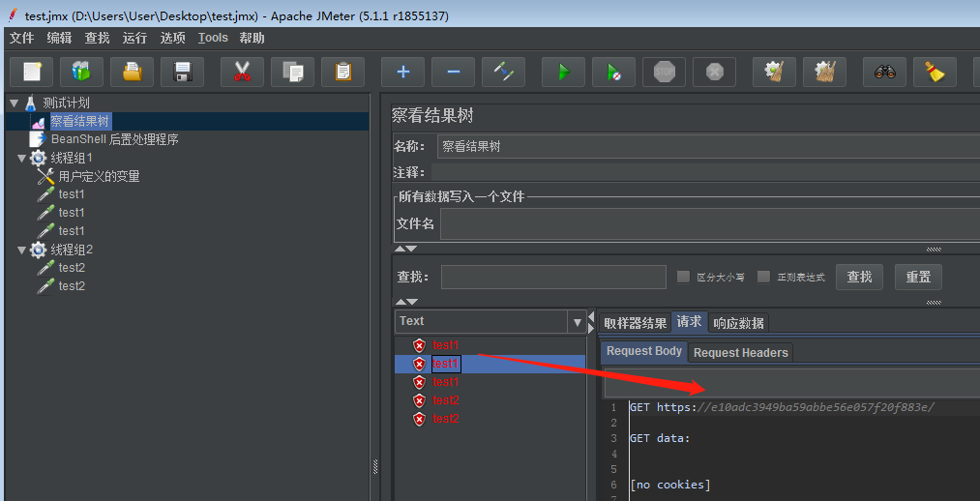Click the 用户定义的变量 wrench icon
The width and height of the screenshot is (980, 501).
pyautogui.click(x=45, y=176)
